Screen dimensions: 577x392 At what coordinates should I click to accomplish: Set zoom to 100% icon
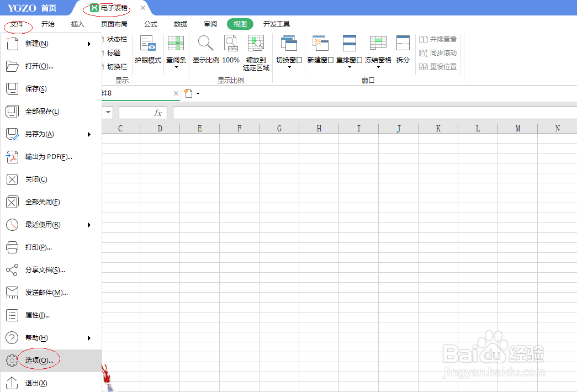click(231, 50)
